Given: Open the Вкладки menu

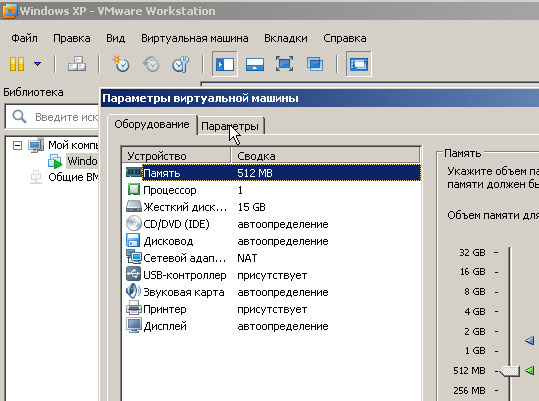Looking at the screenshot, I should [x=286, y=38].
